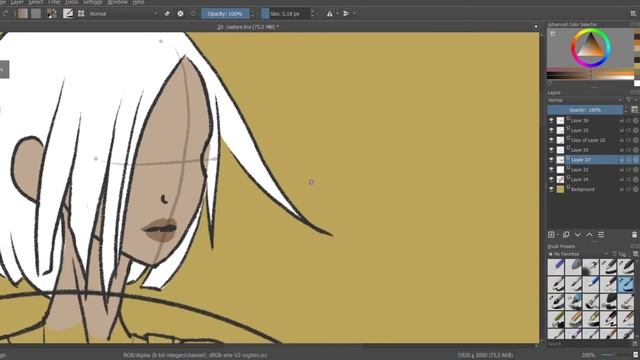This screenshot has height=360, width=640.
Task: Click the Layer 24 thumbnail
Action: [x=560, y=179]
